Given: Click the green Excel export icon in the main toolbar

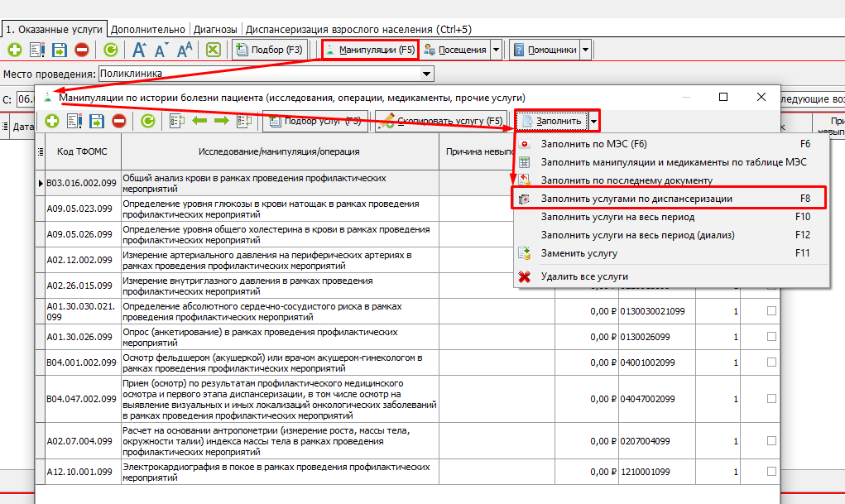Looking at the screenshot, I should [x=214, y=50].
